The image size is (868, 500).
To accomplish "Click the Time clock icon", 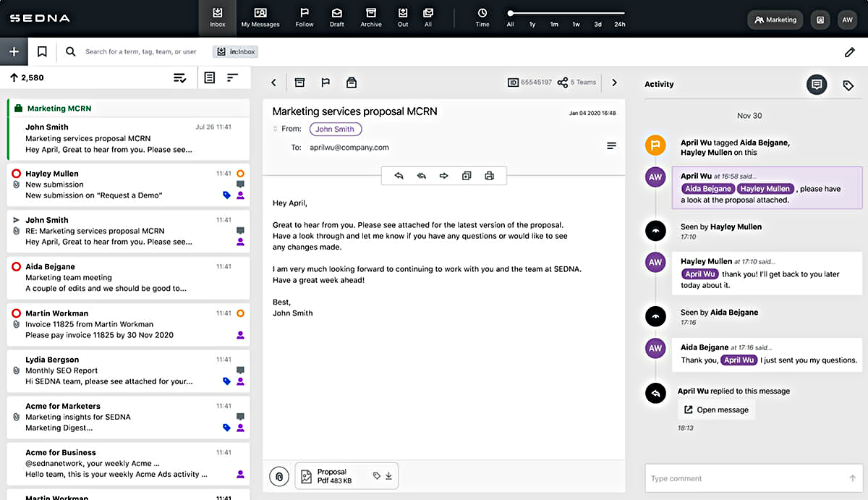I will click(482, 13).
